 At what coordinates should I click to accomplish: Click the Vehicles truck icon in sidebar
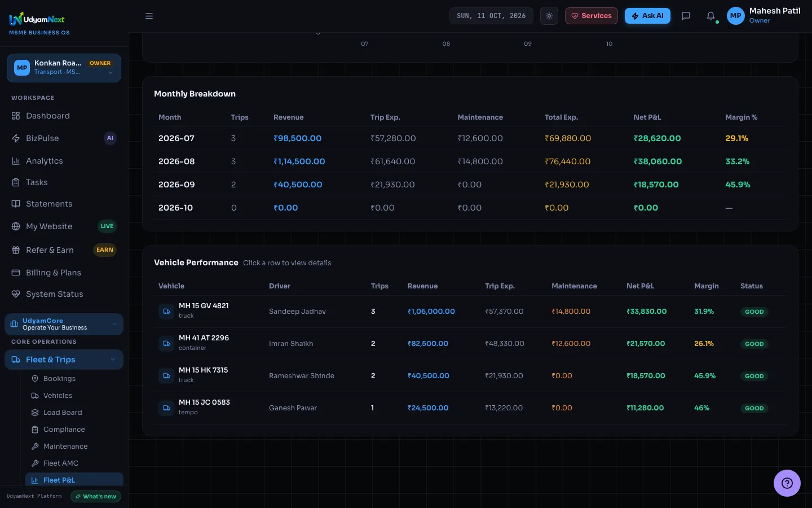click(x=35, y=396)
